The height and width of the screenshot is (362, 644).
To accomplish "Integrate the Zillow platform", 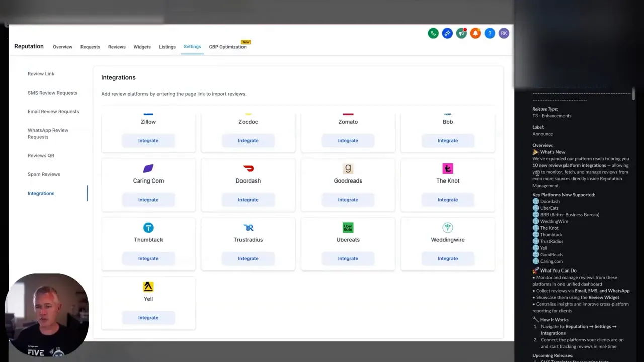I will click(148, 141).
